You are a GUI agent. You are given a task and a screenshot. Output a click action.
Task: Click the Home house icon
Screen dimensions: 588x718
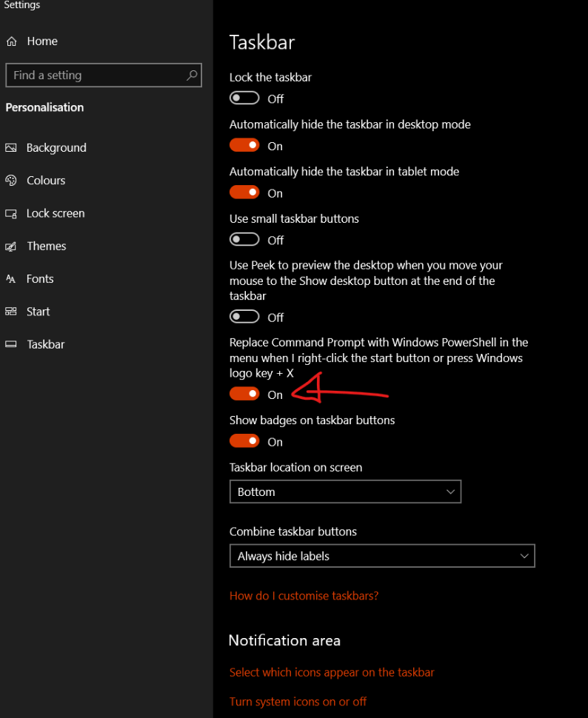(x=11, y=41)
